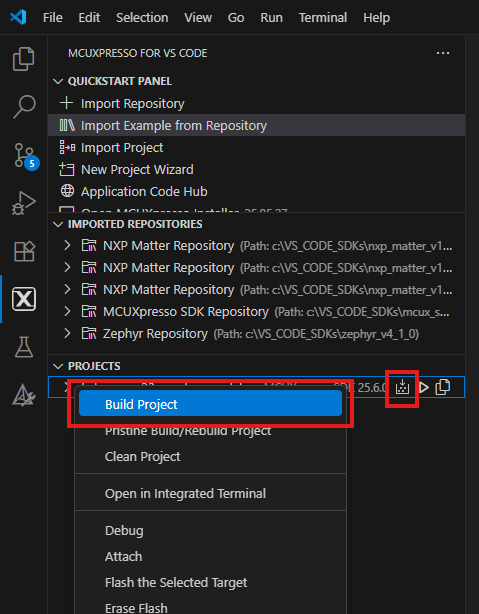Image resolution: width=479 pixels, height=614 pixels.
Task: Open the Search view in activity bar
Action: [x=24, y=106]
